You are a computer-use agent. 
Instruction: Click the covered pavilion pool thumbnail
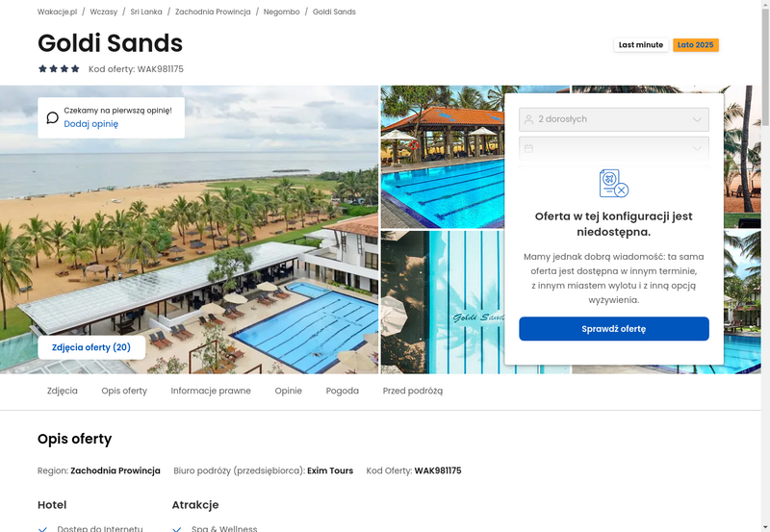[443, 157]
